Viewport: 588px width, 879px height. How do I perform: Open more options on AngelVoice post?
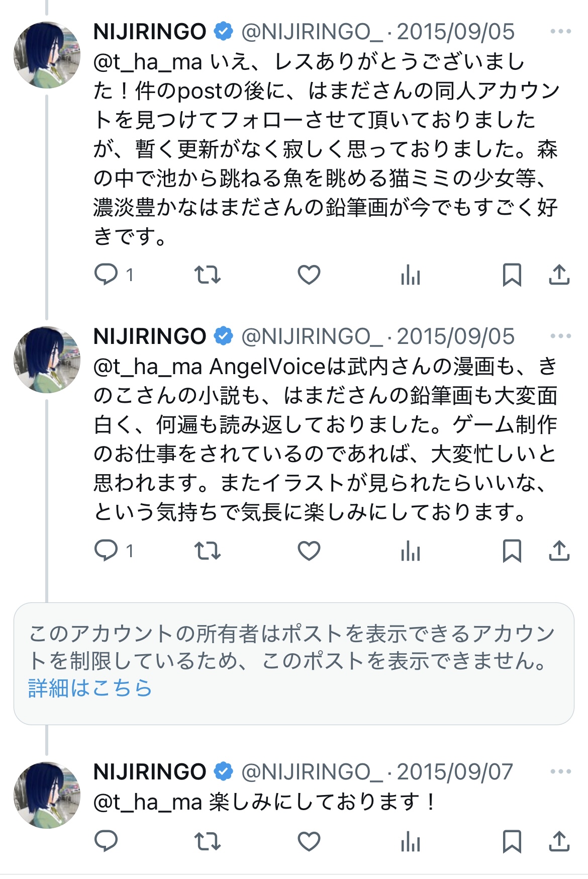[x=560, y=336]
